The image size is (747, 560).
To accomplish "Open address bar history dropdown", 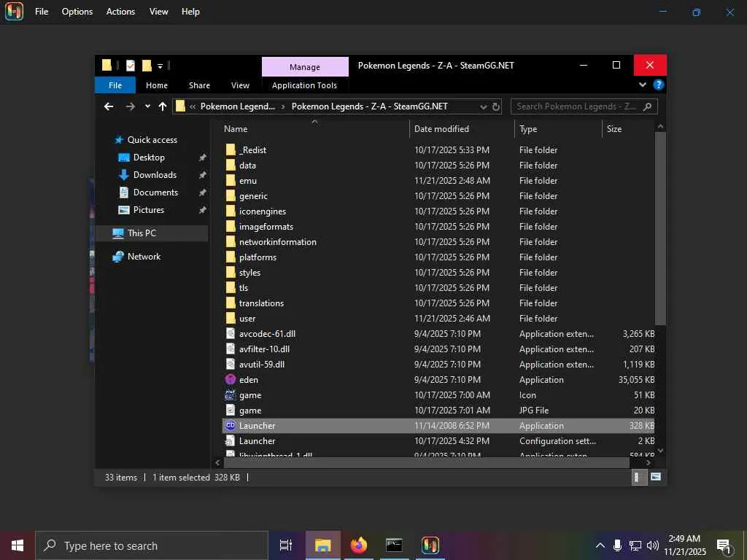I will tap(484, 106).
